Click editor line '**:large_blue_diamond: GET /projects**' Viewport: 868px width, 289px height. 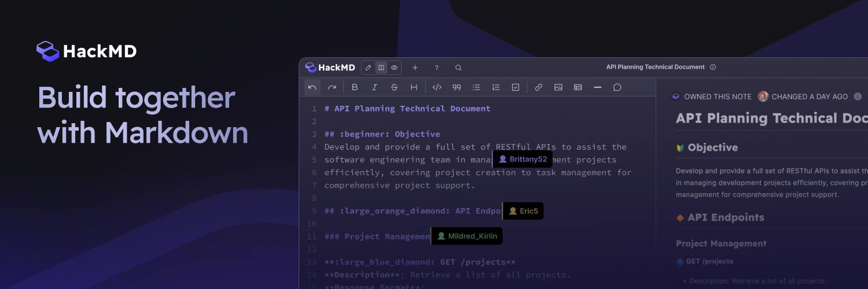tap(420, 262)
